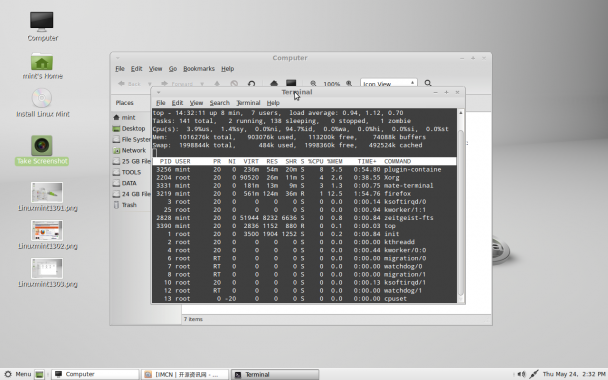Click the Home toolbar icon
The image size is (608, 380).
click(274, 84)
